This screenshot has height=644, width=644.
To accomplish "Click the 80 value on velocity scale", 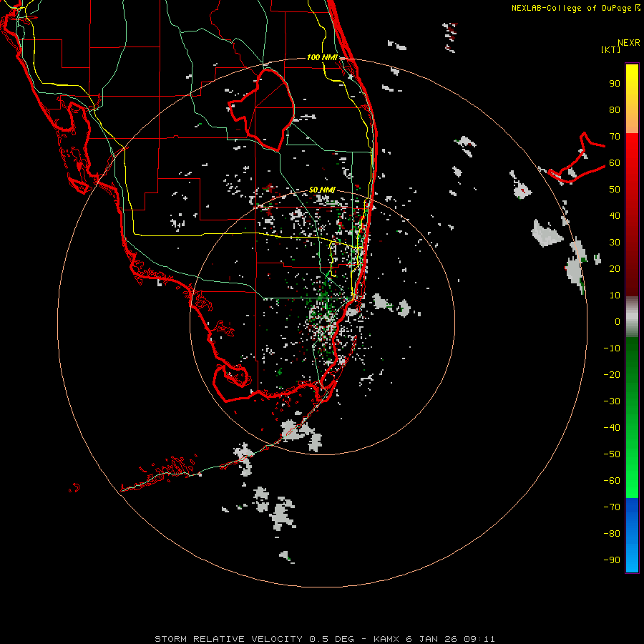I will pyautogui.click(x=615, y=109).
